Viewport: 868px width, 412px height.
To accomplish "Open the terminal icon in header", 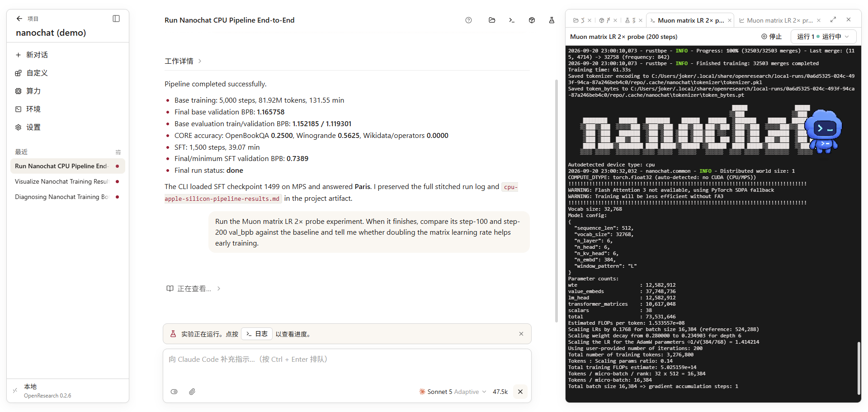I will (512, 20).
